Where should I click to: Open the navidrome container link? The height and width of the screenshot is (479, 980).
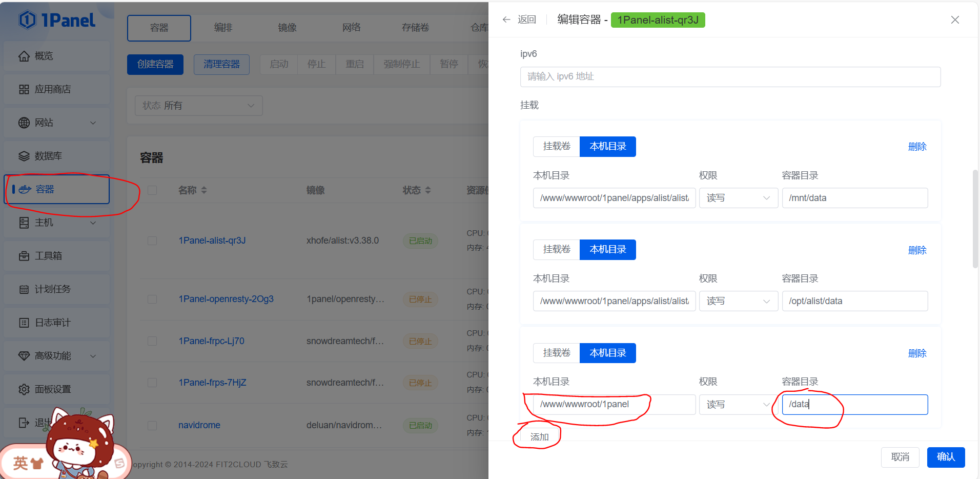(199, 425)
